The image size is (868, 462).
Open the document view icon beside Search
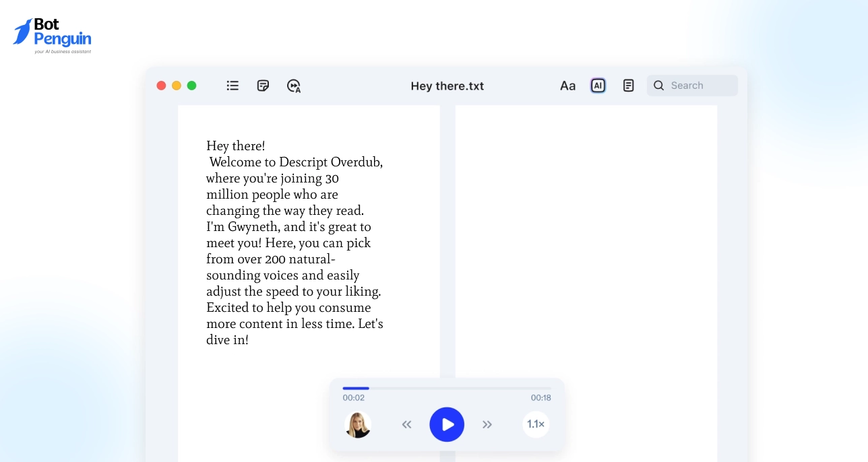[628, 86]
